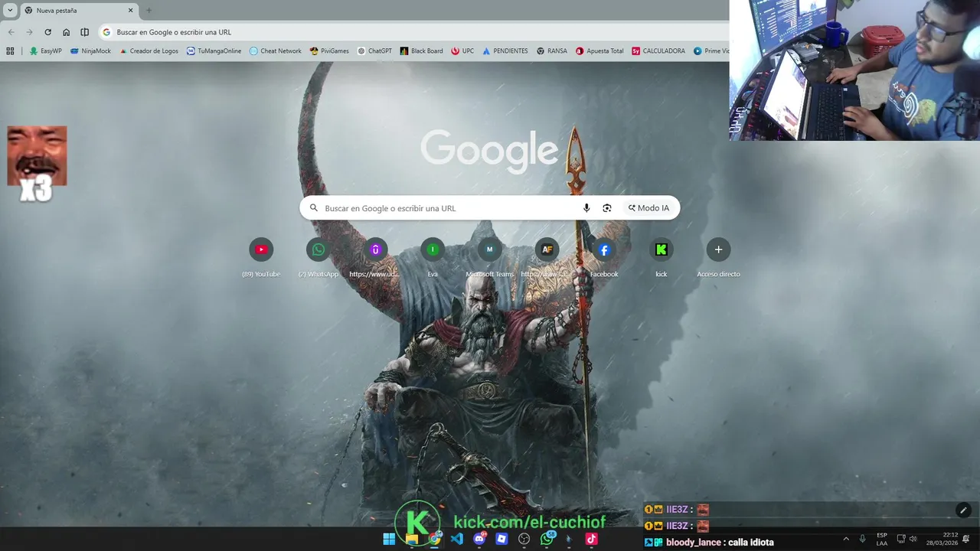The image size is (980, 551).
Task: Open the Black Board bookmark
Action: 421,51
